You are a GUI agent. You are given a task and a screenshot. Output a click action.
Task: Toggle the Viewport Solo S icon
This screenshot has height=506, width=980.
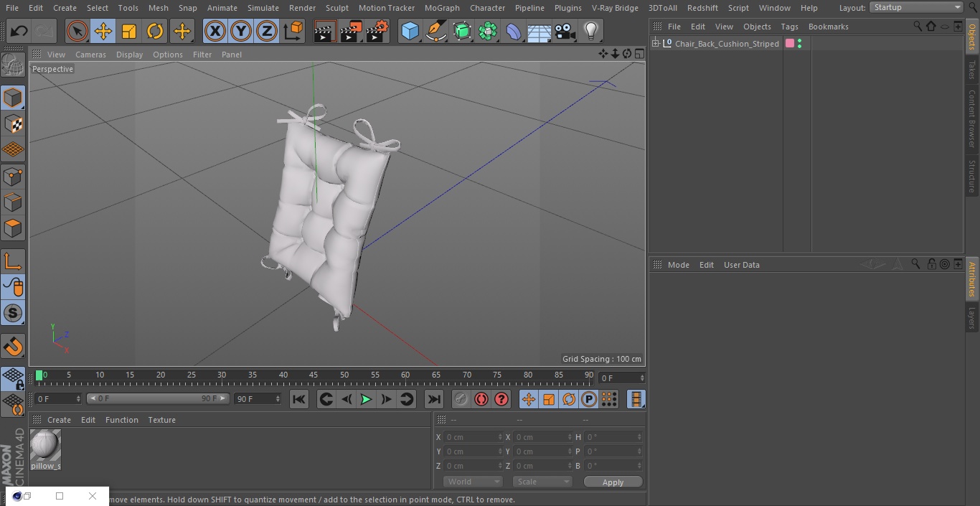pos(13,313)
